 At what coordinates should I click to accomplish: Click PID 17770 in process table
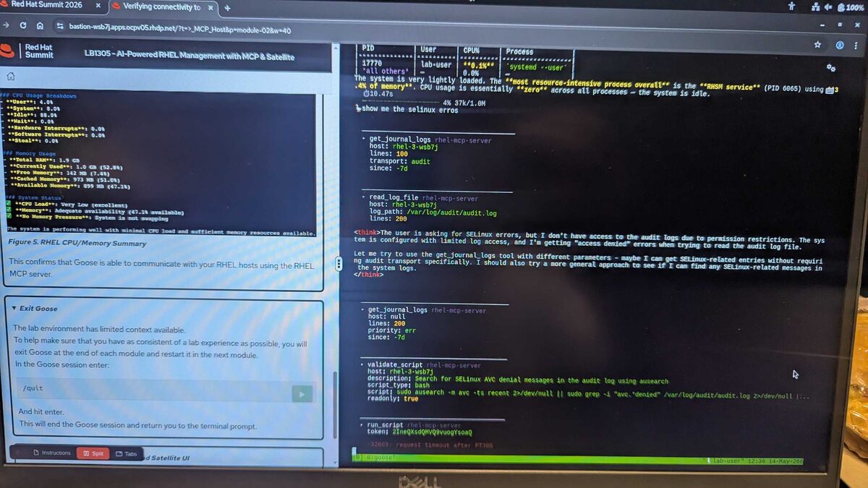[372, 64]
